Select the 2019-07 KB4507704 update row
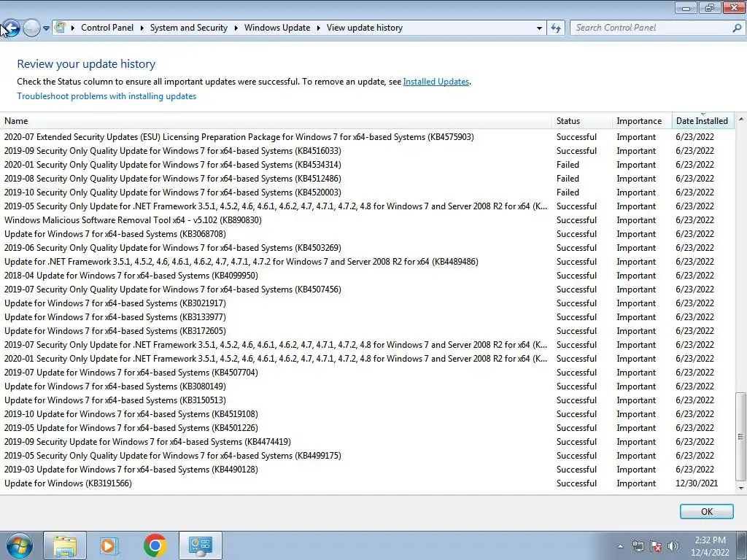747x560 pixels. (x=367, y=373)
